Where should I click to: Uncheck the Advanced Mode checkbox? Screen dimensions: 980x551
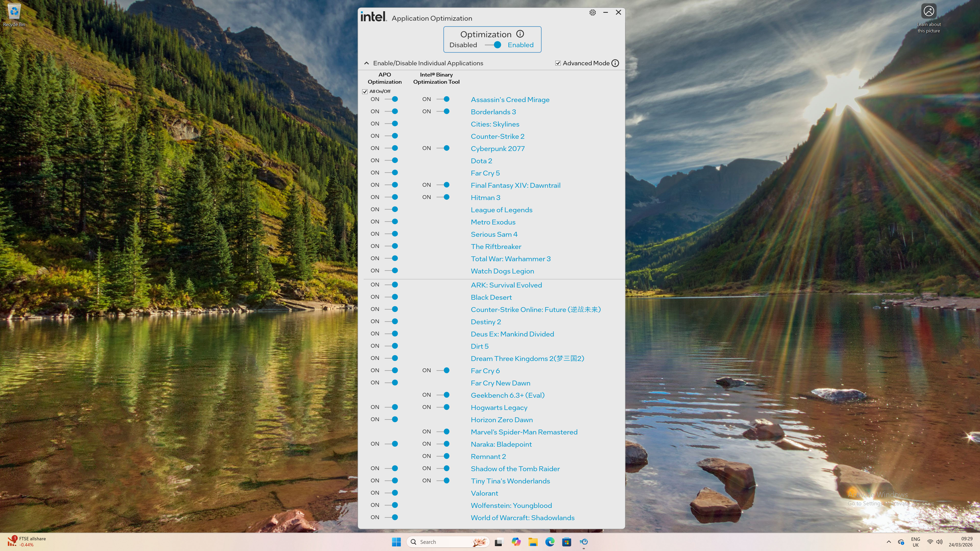pyautogui.click(x=558, y=63)
